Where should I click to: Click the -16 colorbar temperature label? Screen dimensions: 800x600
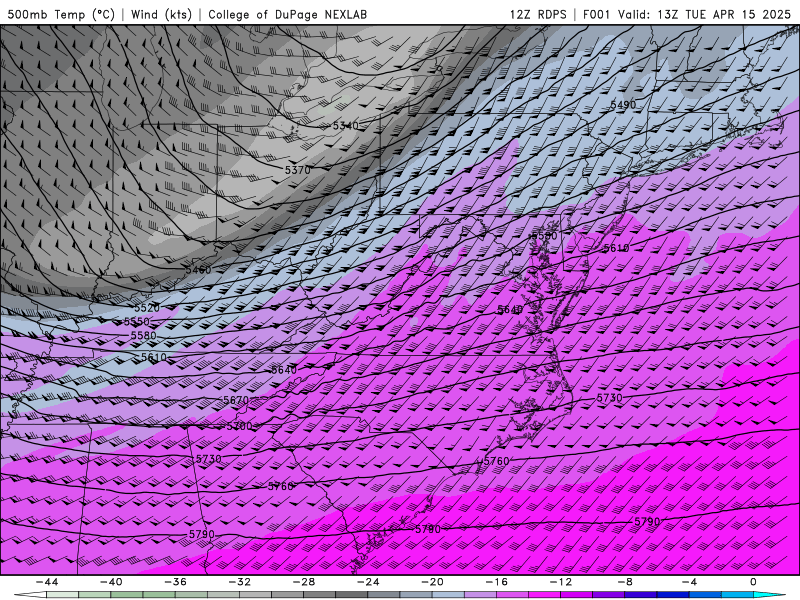click(x=497, y=582)
